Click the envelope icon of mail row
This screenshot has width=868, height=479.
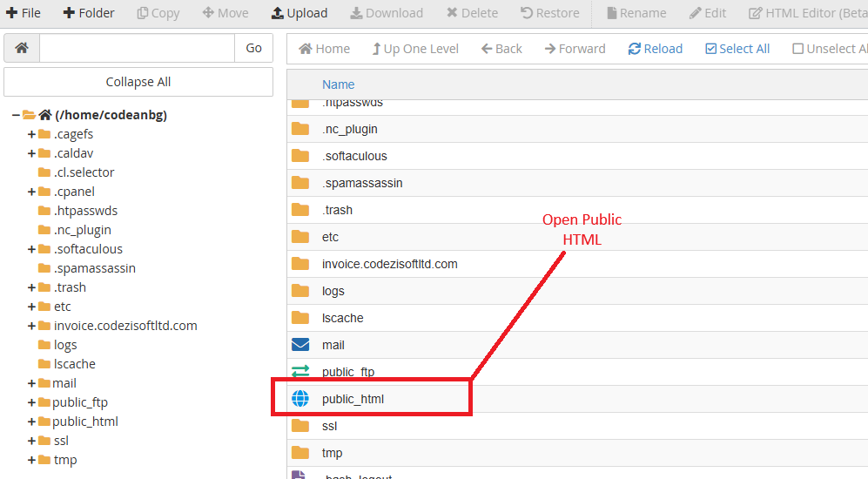[x=300, y=345]
